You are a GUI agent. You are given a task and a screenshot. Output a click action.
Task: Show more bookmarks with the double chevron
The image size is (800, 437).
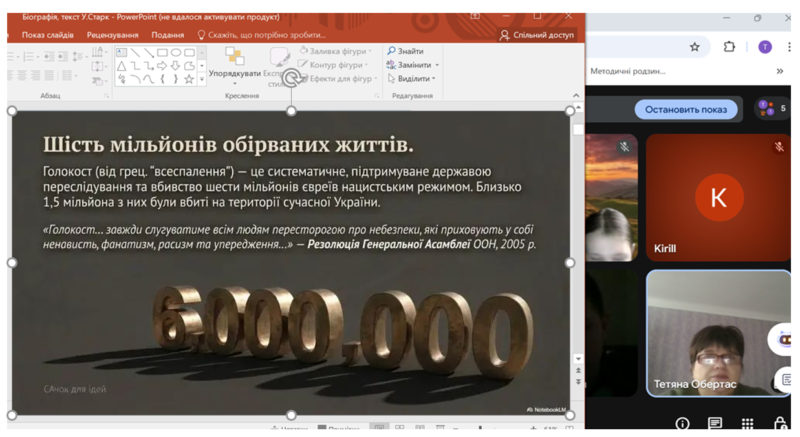(780, 72)
